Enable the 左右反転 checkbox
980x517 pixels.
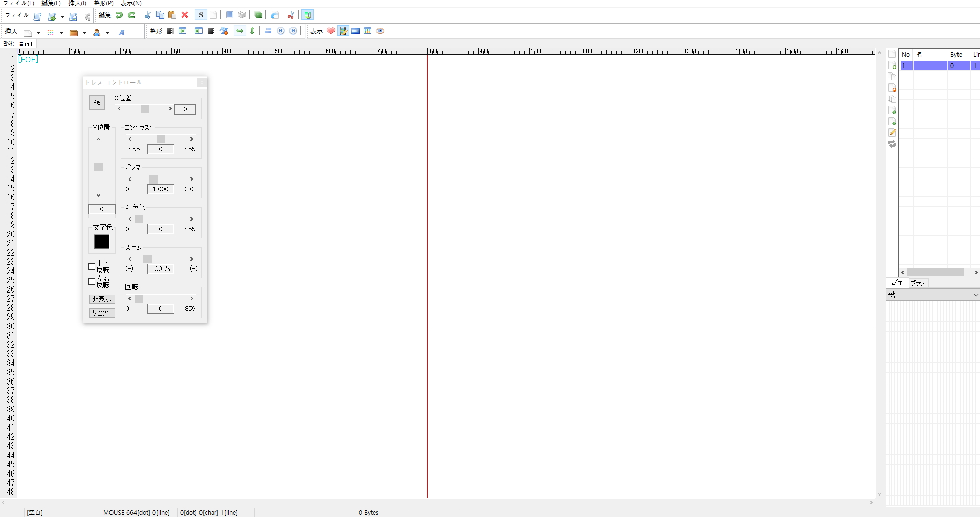point(92,282)
